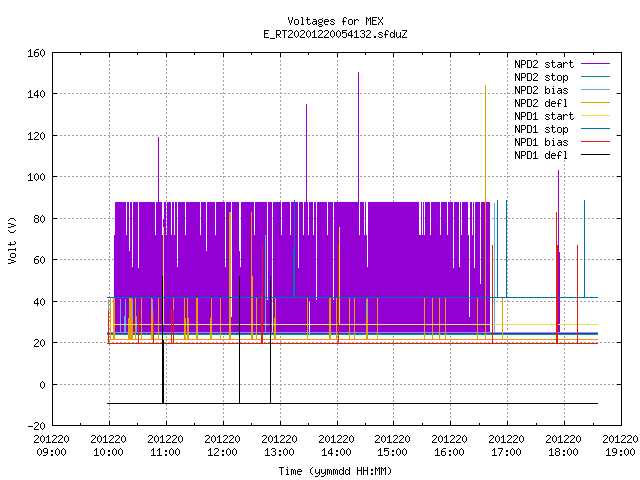Image resolution: width=640 pixels, height=480 pixels.
Task: Click the 40 y-axis tick label
Action: [39, 302]
